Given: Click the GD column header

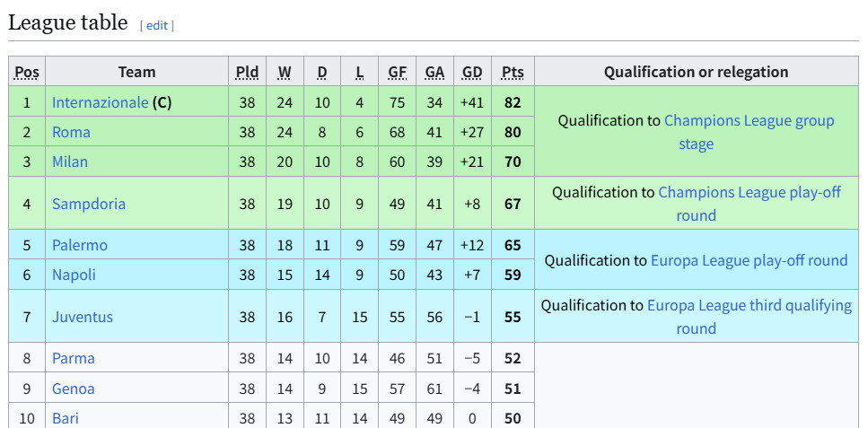Looking at the screenshot, I should pos(472,72).
